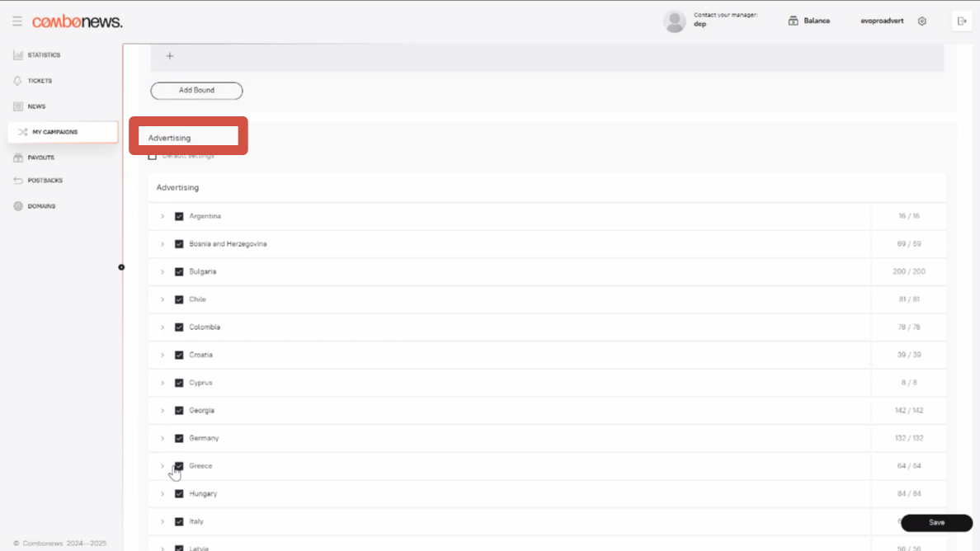Image resolution: width=980 pixels, height=551 pixels.
Task: Expand the Bulgaria row
Action: [163, 272]
